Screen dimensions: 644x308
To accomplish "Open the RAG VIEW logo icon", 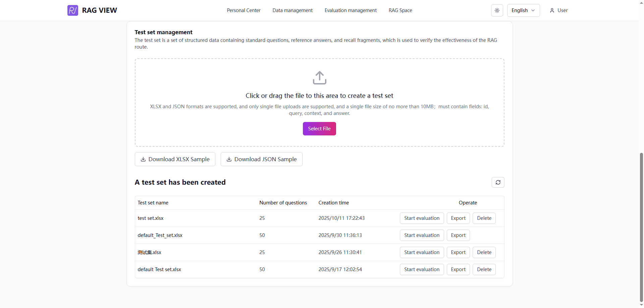I will coord(72,10).
